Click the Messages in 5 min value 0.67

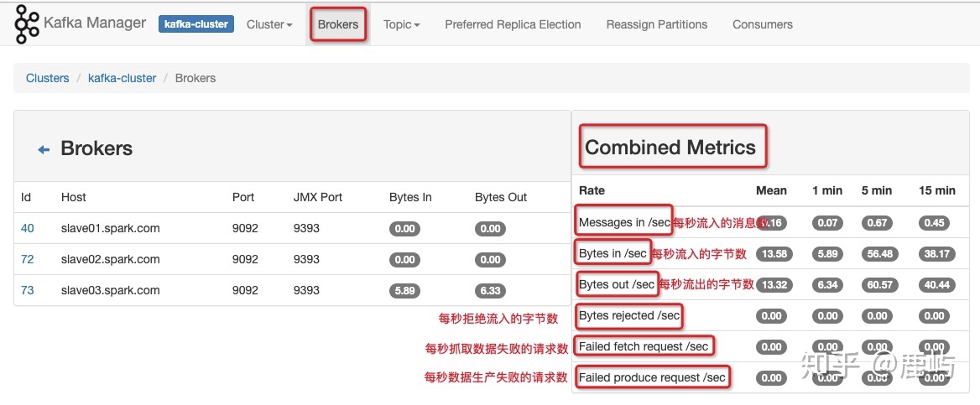pyautogui.click(x=877, y=222)
